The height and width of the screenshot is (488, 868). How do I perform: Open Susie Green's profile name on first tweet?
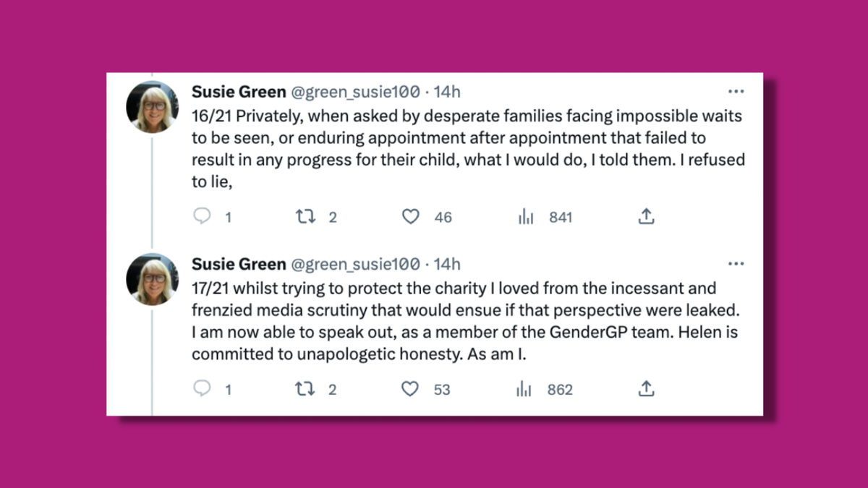point(239,92)
